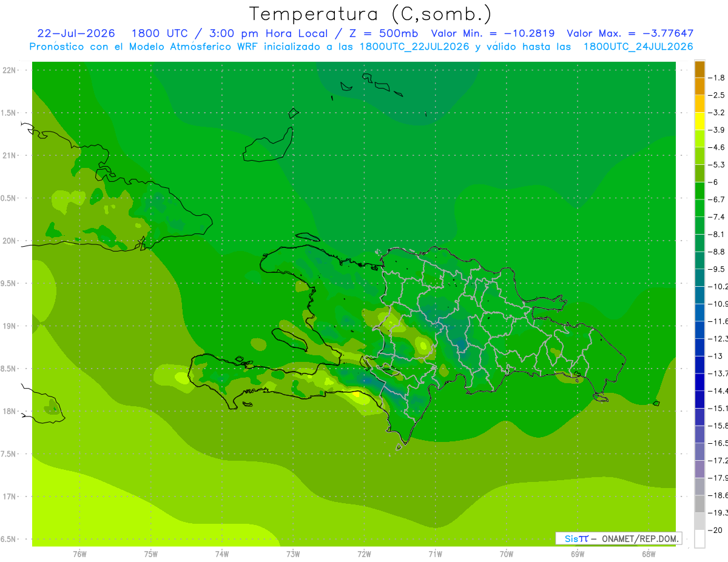Click the '19N' latitude label
The height and width of the screenshot is (562, 728).
click(x=9, y=326)
